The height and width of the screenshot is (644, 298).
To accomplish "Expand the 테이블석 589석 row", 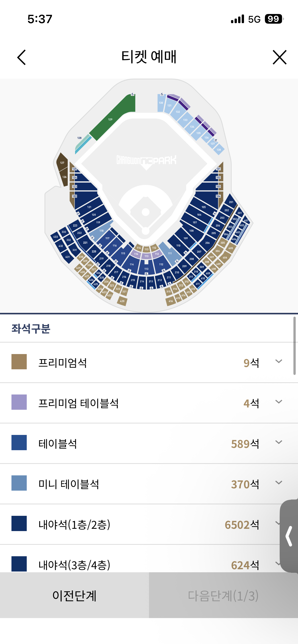I will click(149, 443).
